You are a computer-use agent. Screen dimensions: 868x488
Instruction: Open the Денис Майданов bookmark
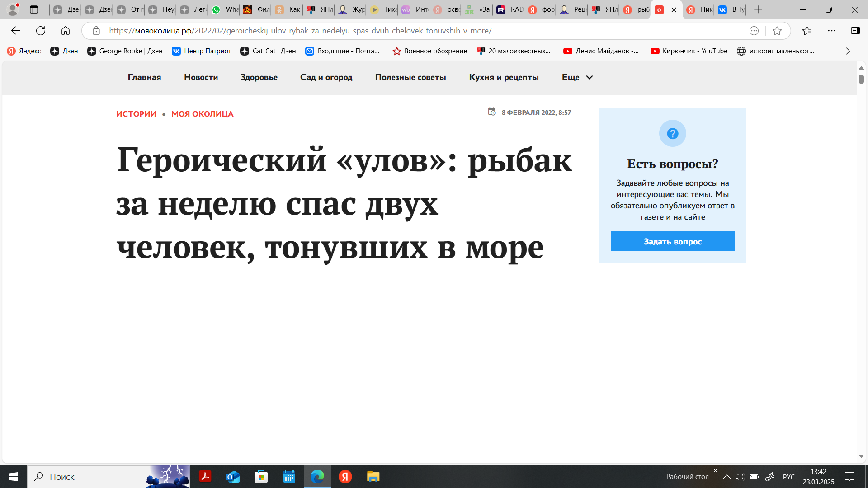601,51
